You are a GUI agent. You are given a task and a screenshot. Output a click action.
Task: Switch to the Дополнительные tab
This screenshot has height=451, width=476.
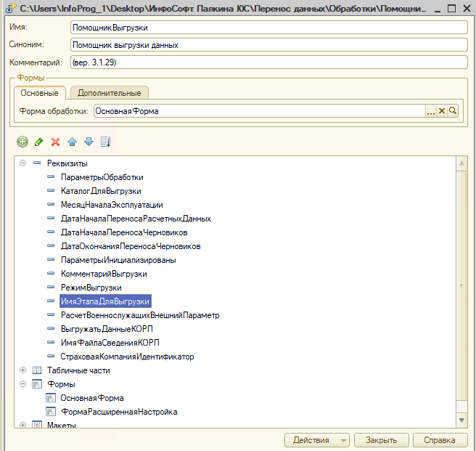pyautogui.click(x=110, y=93)
